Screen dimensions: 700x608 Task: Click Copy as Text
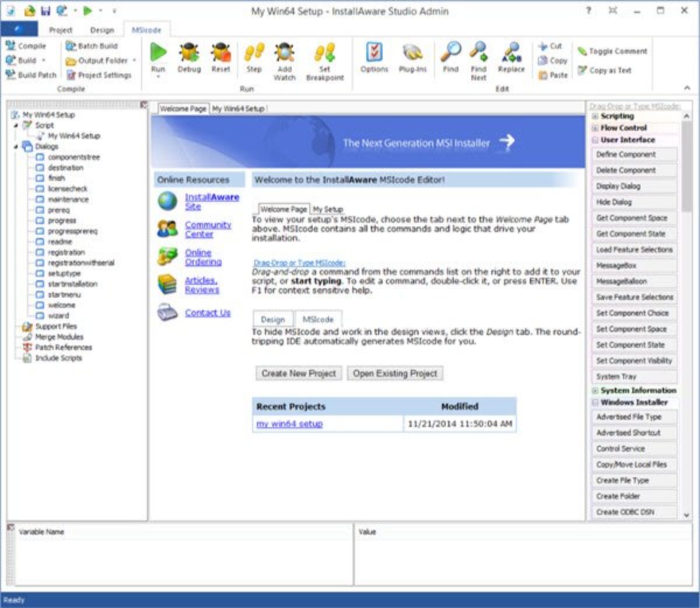[604, 71]
